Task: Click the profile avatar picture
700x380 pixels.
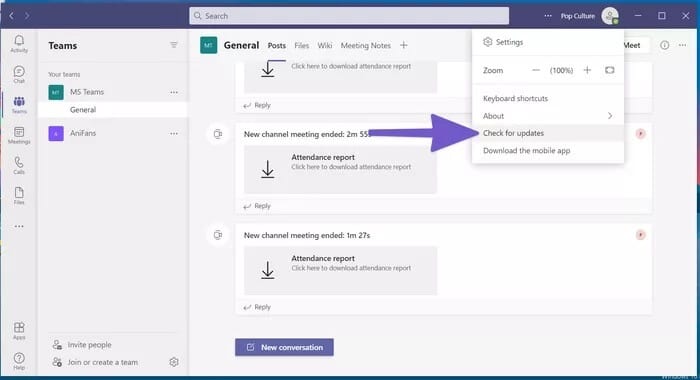Action: pos(610,16)
